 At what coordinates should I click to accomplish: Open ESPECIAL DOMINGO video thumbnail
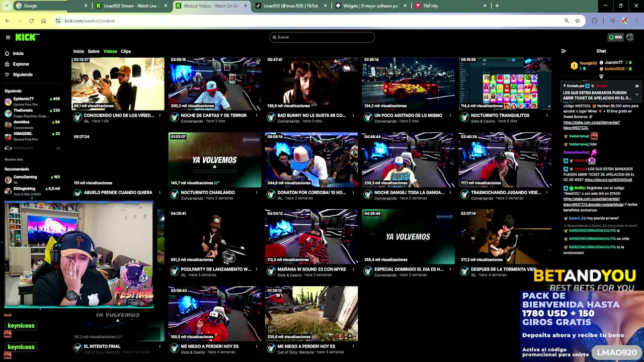click(408, 237)
